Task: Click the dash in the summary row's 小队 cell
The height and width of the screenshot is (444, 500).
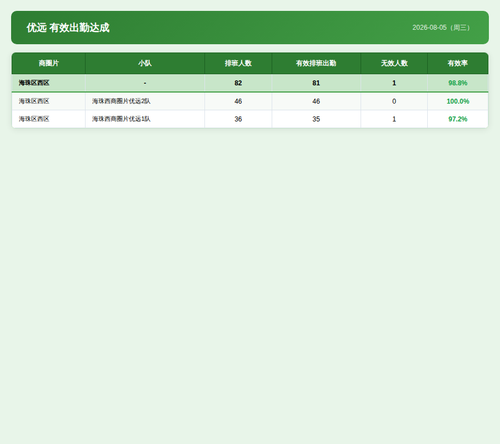Action: click(x=145, y=83)
